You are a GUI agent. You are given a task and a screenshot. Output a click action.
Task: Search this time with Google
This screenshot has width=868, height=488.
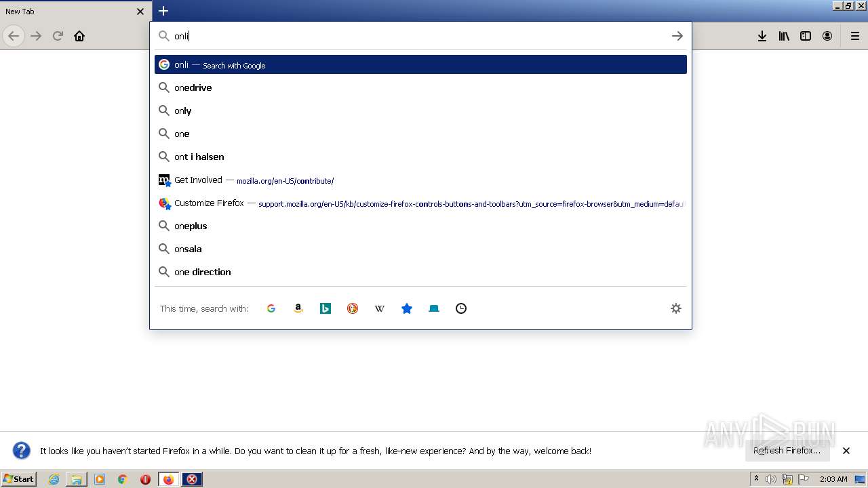pos(271,308)
